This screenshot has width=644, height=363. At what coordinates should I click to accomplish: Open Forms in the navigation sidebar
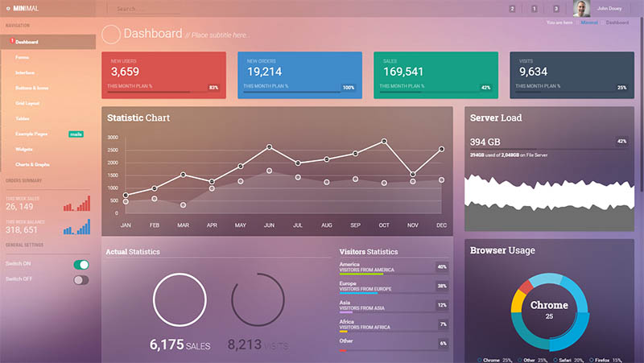[22, 57]
